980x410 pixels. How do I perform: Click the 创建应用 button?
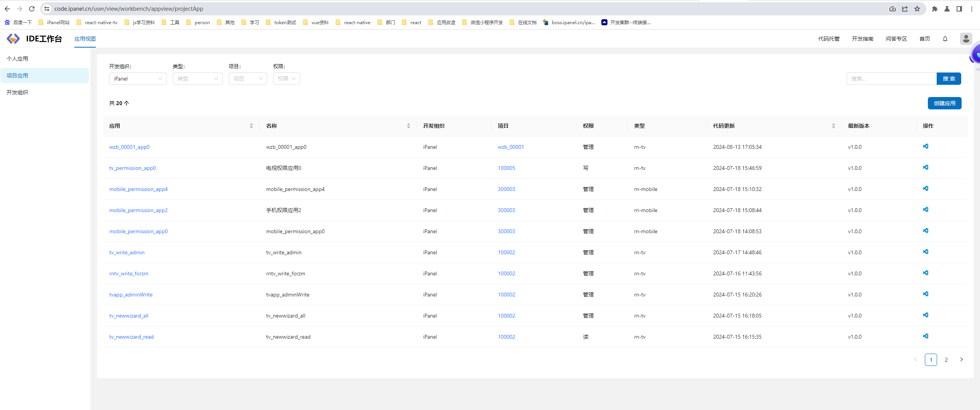click(x=944, y=103)
